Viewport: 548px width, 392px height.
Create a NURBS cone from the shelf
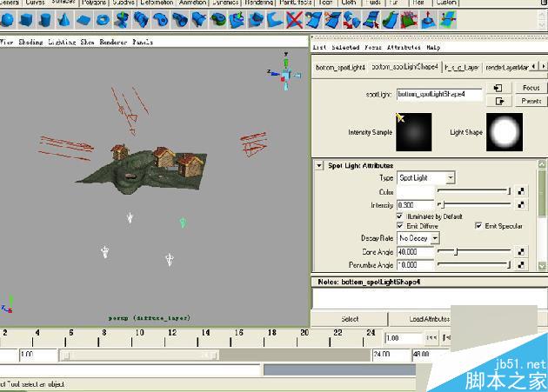pyautogui.click(x=63, y=20)
